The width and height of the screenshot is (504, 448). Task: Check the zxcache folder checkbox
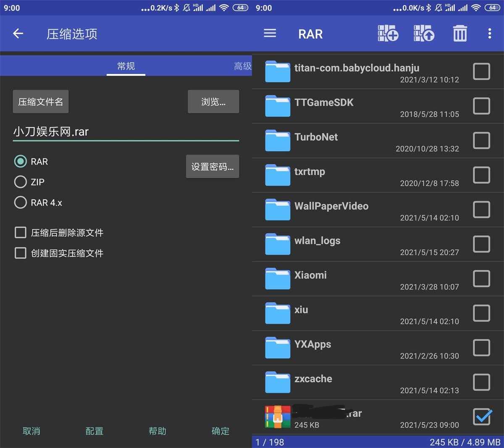[x=481, y=382]
